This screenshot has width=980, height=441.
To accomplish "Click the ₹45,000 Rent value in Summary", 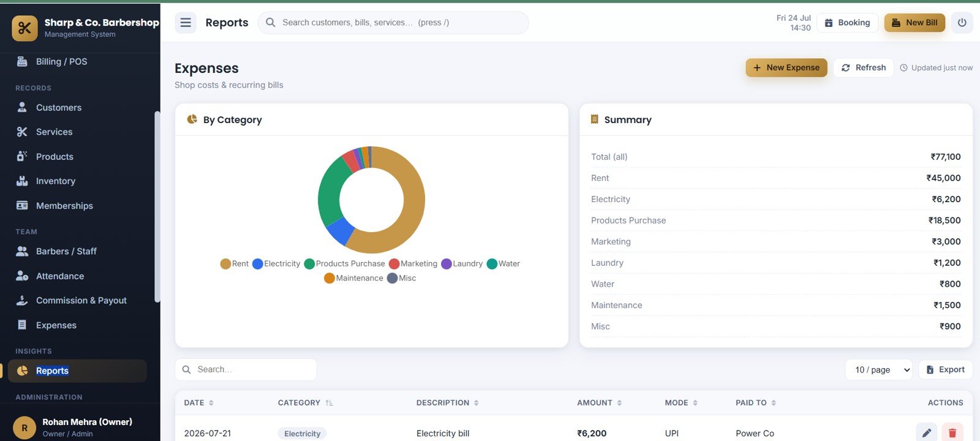I will (943, 178).
